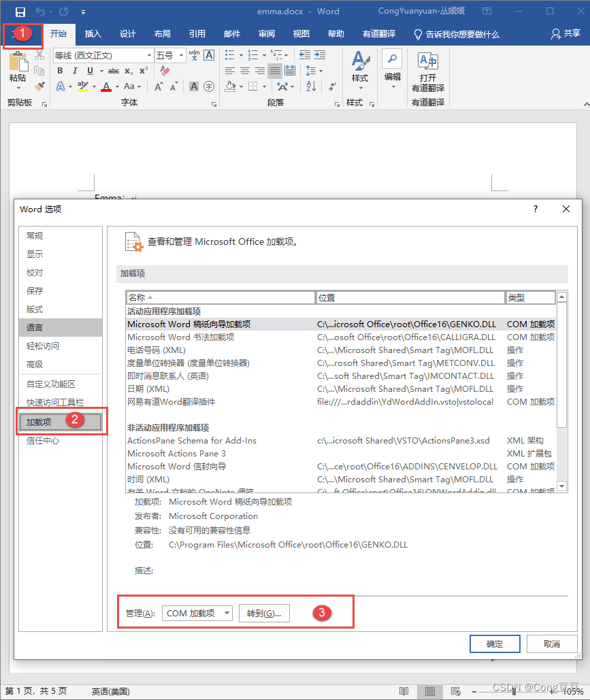Image resolution: width=590 pixels, height=700 pixels.
Task: Click the Bullets list icon
Action: pyautogui.click(x=229, y=55)
